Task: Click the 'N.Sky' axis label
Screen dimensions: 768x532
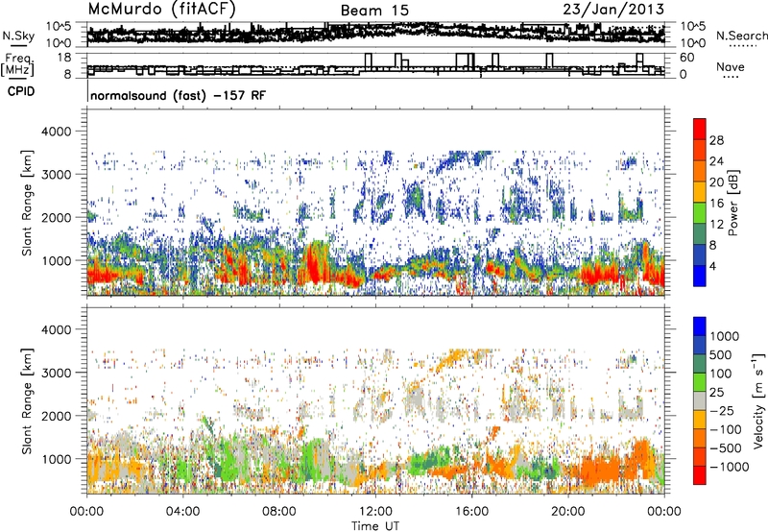Action: [x=18, y=36]
